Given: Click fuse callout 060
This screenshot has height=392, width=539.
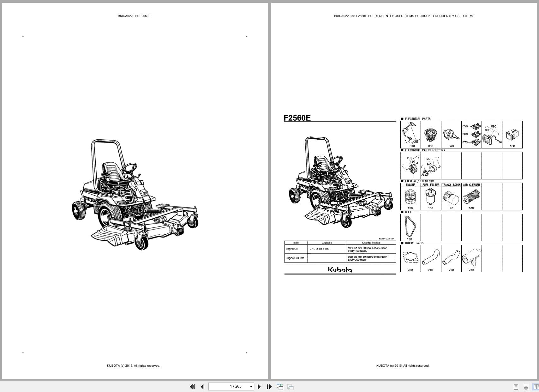Looking at the screenshot, I should (x=465, y=134).
